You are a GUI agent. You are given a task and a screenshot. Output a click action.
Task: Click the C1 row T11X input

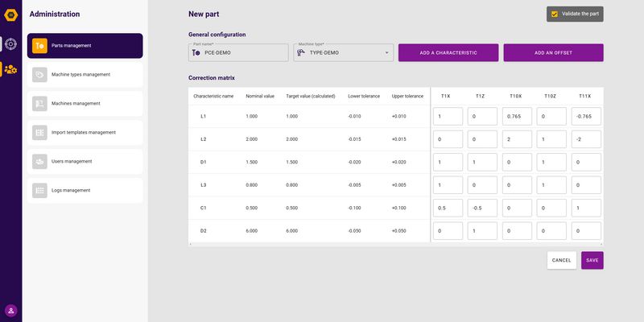[x=586, y=208]
